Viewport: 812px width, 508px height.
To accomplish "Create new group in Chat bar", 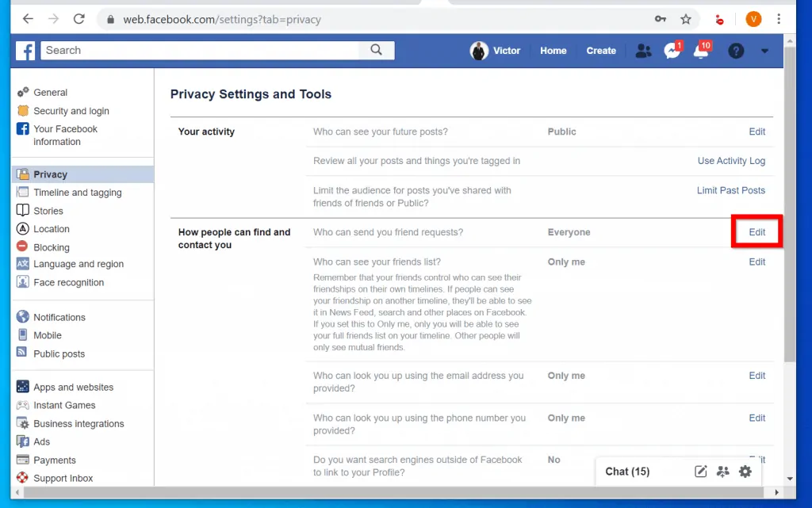I will (x=723, y=472).
